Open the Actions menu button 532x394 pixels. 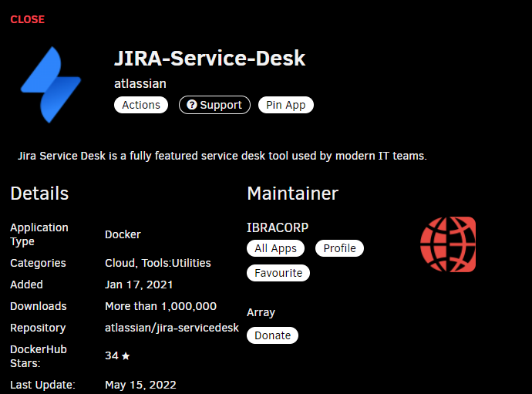[x=141, y=105]
